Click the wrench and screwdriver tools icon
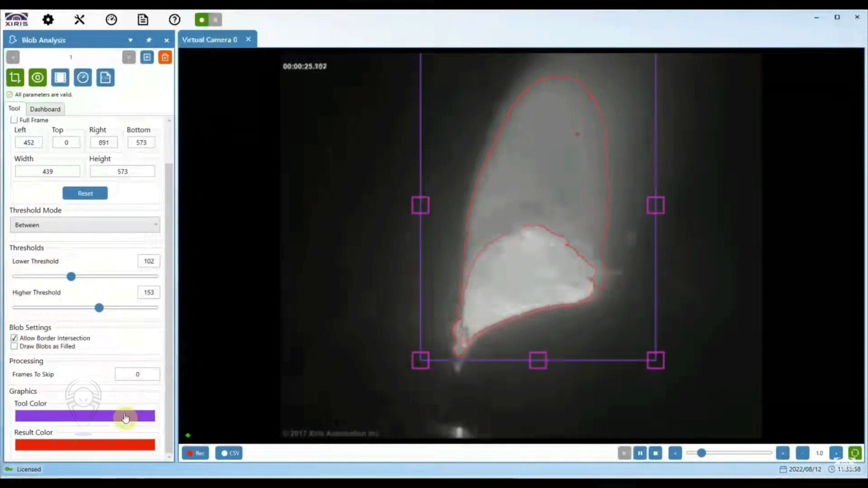 80,20
